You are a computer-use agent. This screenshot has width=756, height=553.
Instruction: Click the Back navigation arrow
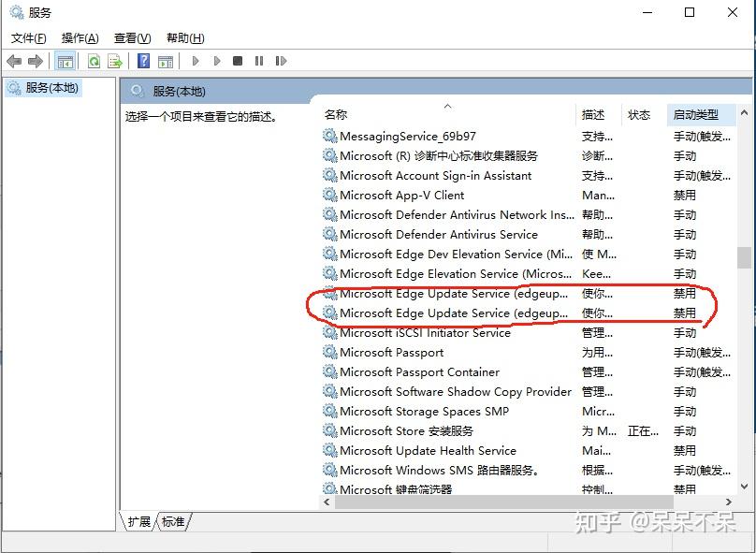13,61
